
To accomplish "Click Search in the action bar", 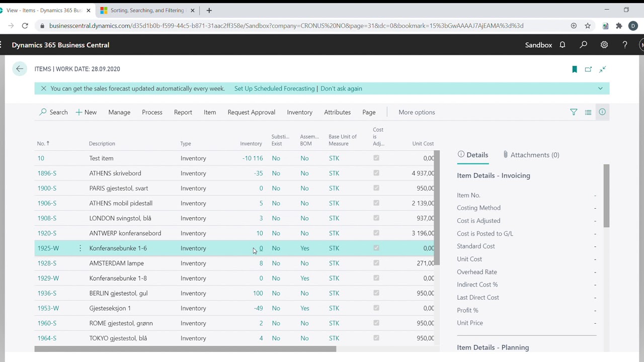I will [53, 112].
